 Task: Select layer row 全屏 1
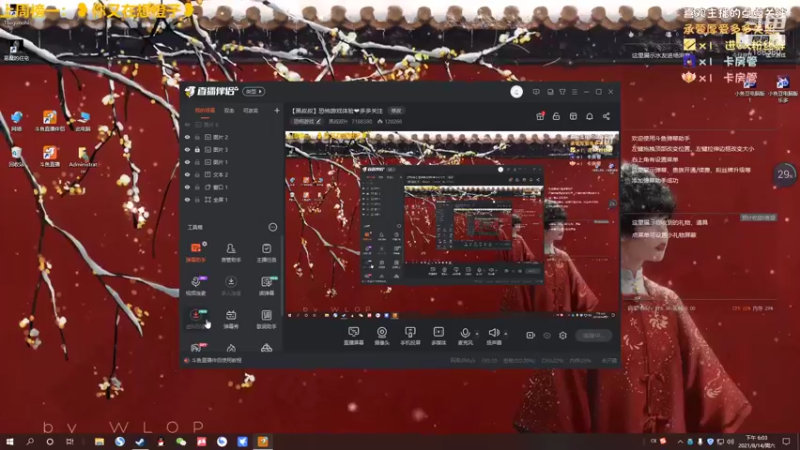[x=231, y=199]
